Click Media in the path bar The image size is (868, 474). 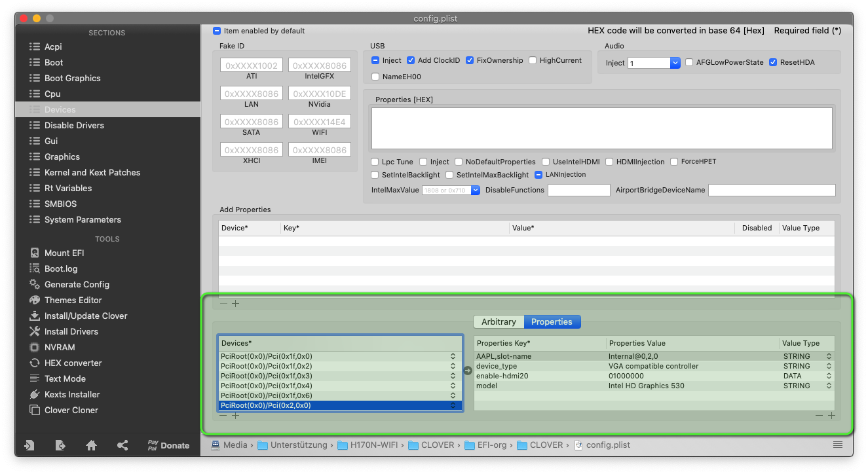point(229,445)
